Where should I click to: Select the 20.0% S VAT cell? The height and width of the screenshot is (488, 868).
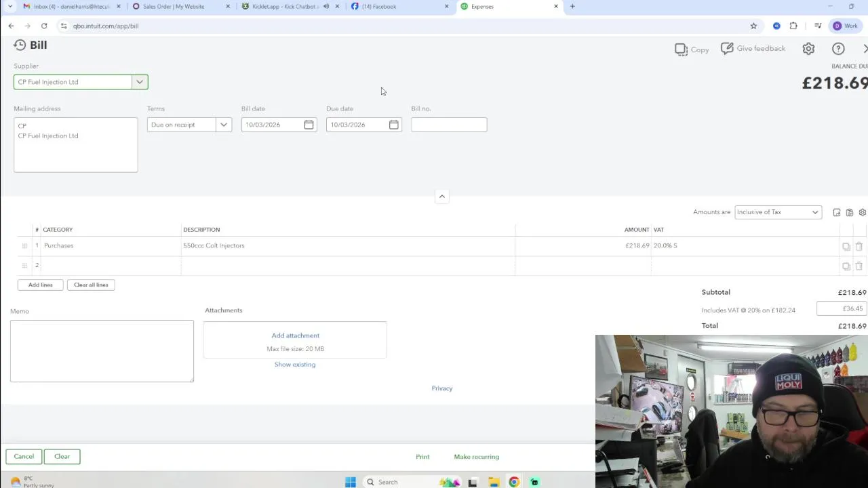745,245
